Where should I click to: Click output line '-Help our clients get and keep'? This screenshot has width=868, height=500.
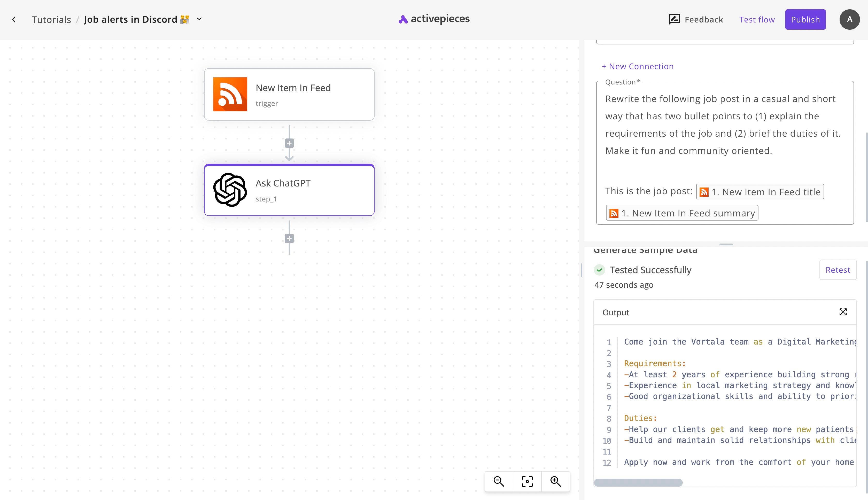(740, 429)
